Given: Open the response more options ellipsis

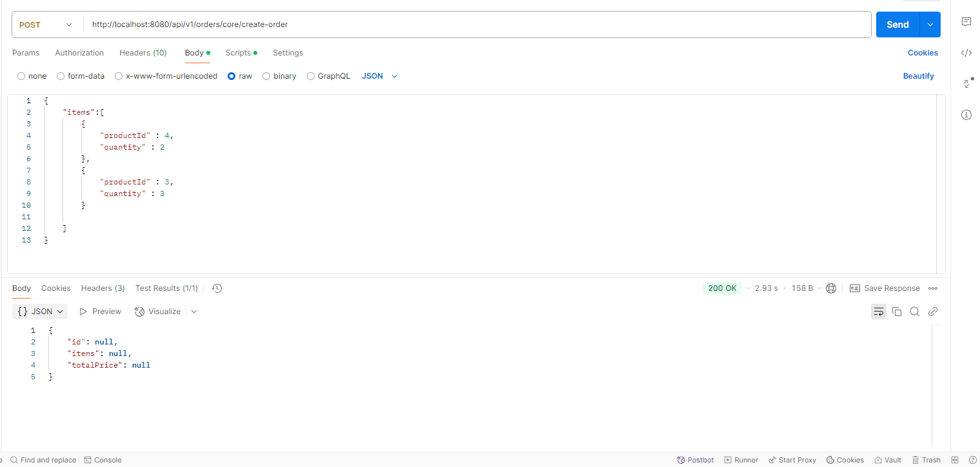Looking at the screenshot, I should (x=933, y=288).
